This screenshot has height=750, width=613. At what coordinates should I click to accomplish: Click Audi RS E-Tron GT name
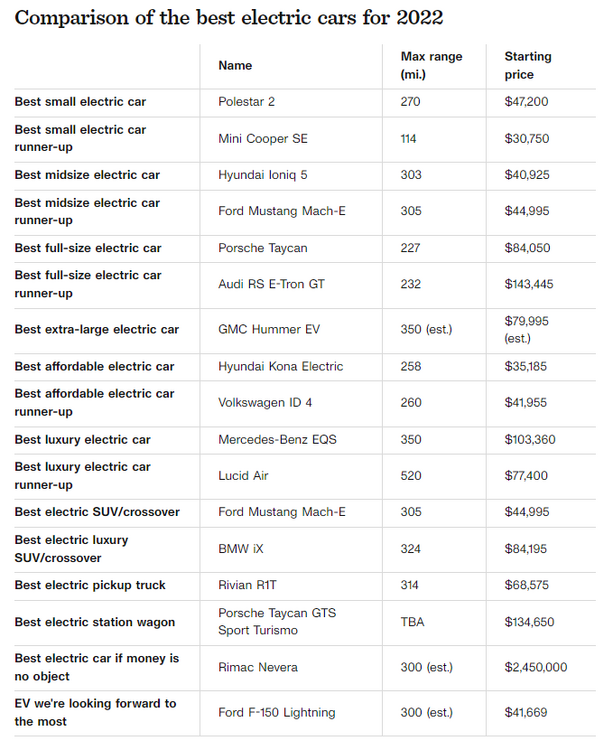point(271,284)
